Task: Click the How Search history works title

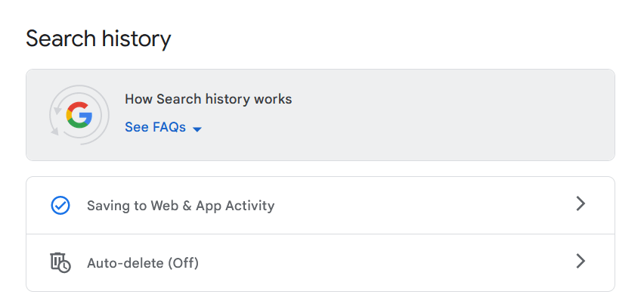Action: pyautogui.click(x=208, y=99)
